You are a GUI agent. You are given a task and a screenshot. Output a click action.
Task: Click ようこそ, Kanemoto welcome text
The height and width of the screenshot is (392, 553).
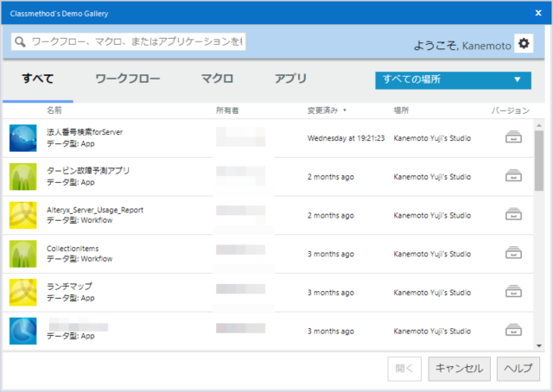462,46
